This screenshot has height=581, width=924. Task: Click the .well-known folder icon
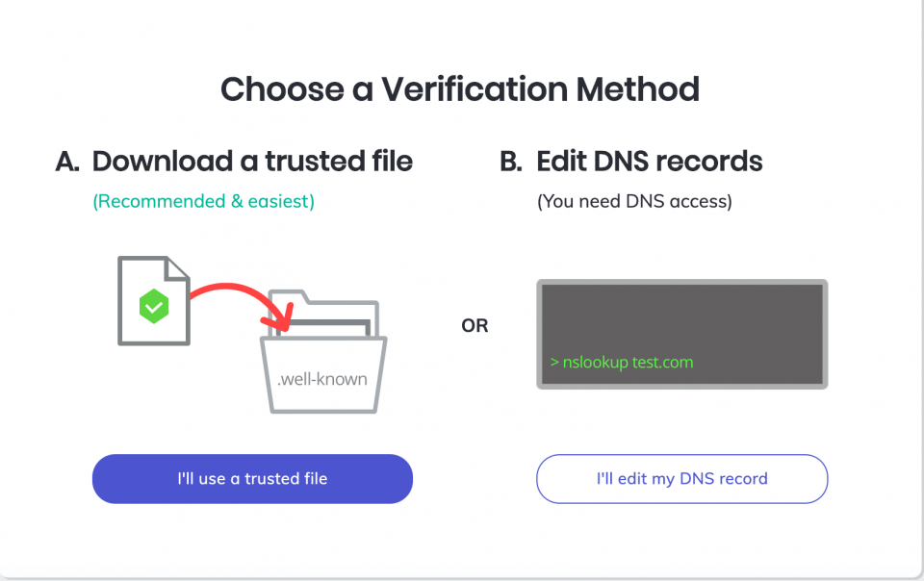coord(323,351)
